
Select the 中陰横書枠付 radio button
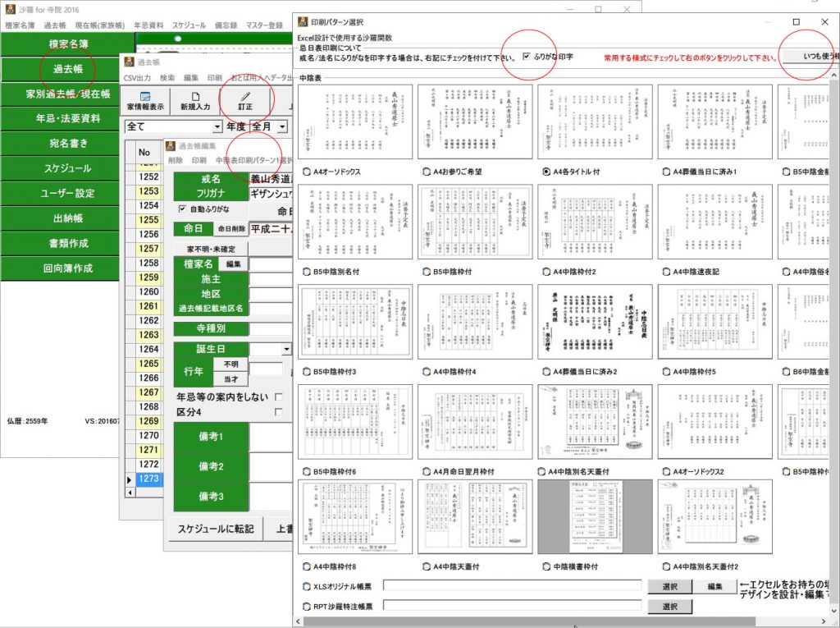coord(546,566)
